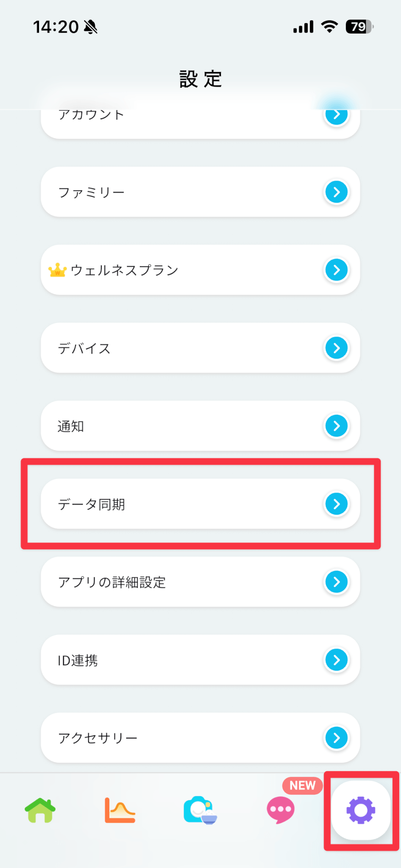Open the アカウント menu row
This screenshot has height=868, width=401.
[x=200, y=121]
